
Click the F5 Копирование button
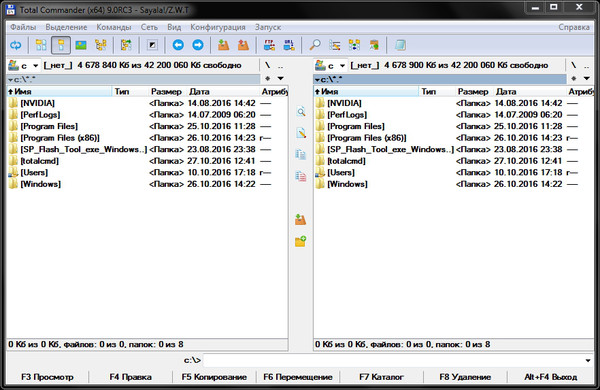pyautogui.click(x=214, y=377)
